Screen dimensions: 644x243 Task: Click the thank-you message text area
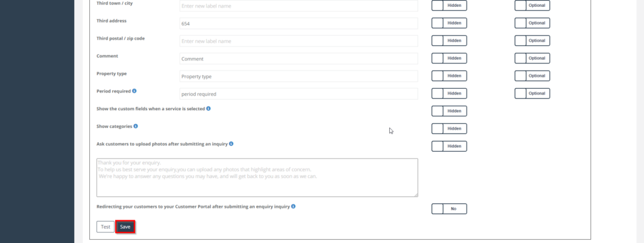coord(257,178)
